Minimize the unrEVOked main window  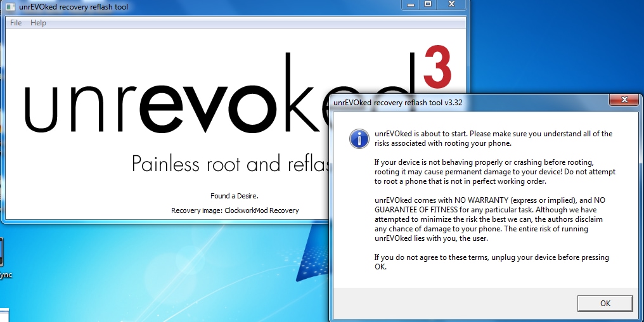(411, 4)
